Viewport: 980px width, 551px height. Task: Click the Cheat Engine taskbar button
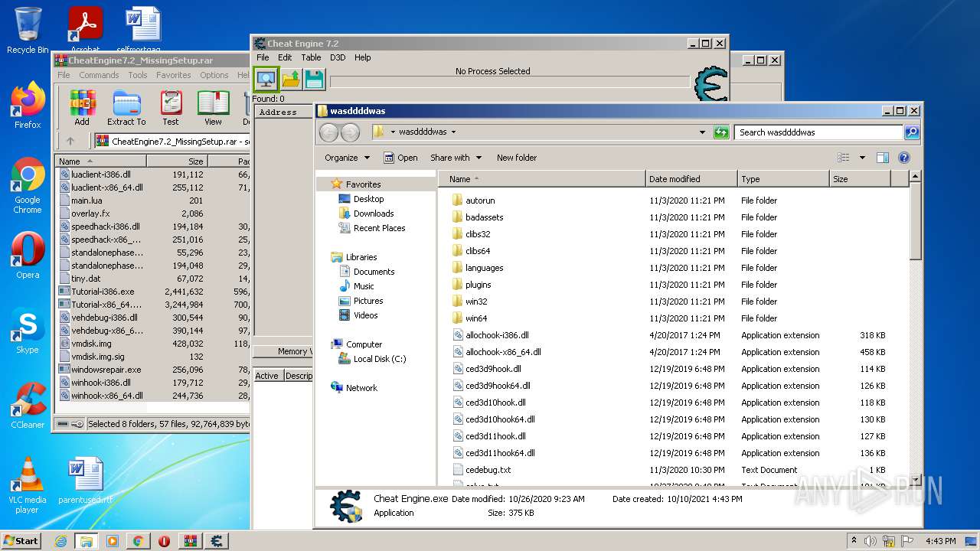217,541
